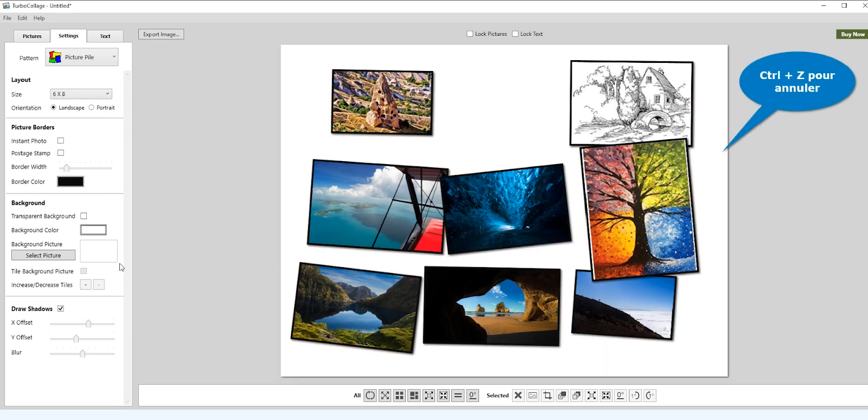Click the green Buy Now button

[x=853, y=34]
